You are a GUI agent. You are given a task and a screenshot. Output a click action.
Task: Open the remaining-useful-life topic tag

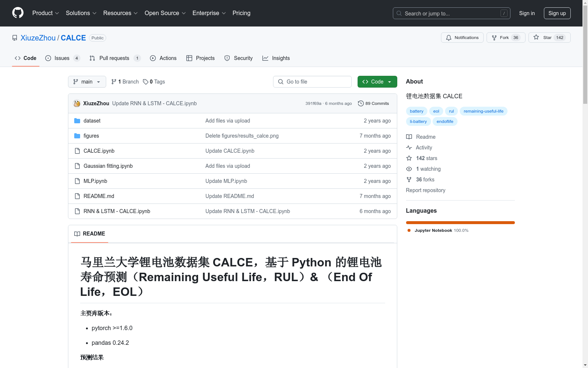[484, 111]
